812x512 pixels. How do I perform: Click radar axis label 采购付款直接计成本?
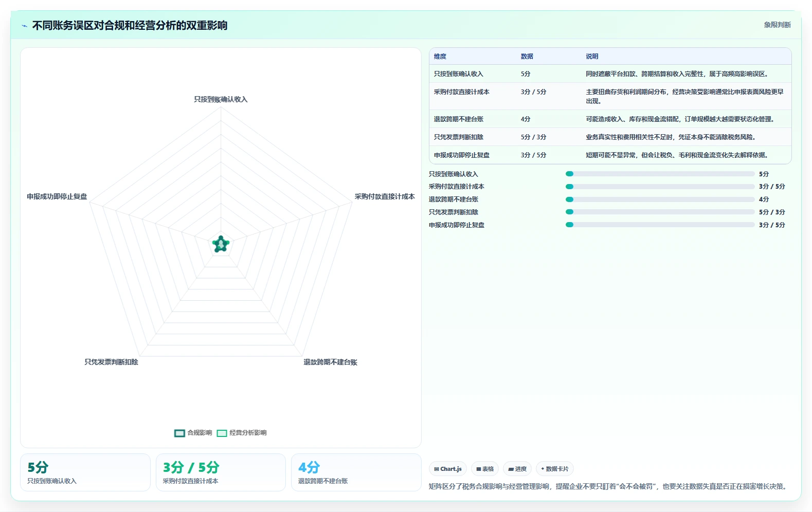[385, 196]
